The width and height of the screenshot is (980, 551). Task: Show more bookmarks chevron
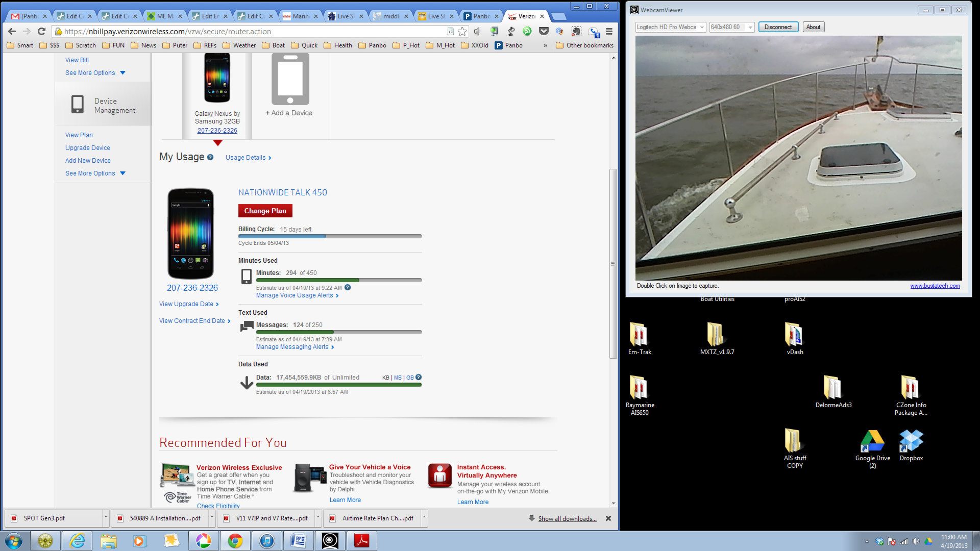point(545,45)
